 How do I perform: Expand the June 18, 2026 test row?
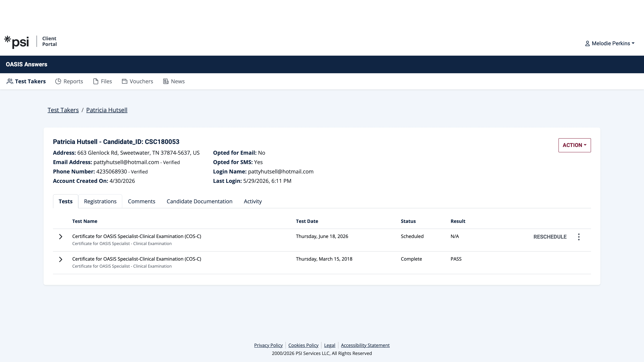click(61, 237)
